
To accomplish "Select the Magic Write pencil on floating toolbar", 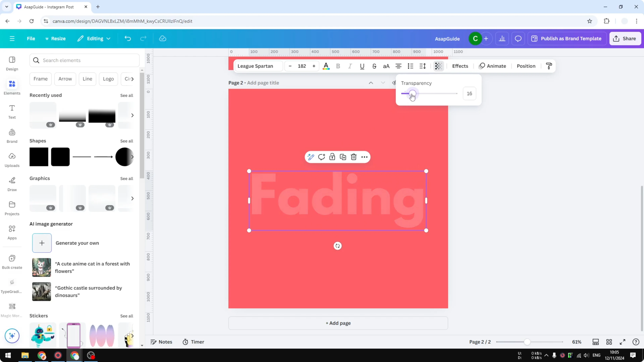I will click(x=311, y=157).
